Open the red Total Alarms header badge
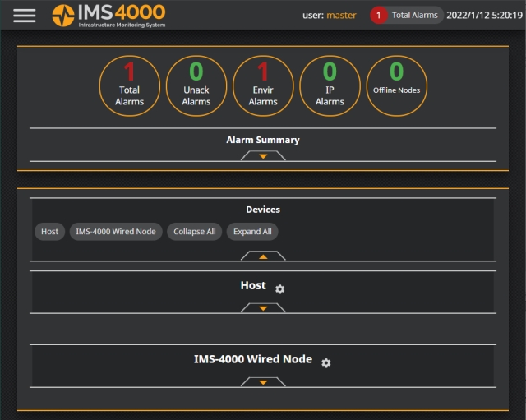This screenshot has height=420, width=526. (x=406, y=15)
